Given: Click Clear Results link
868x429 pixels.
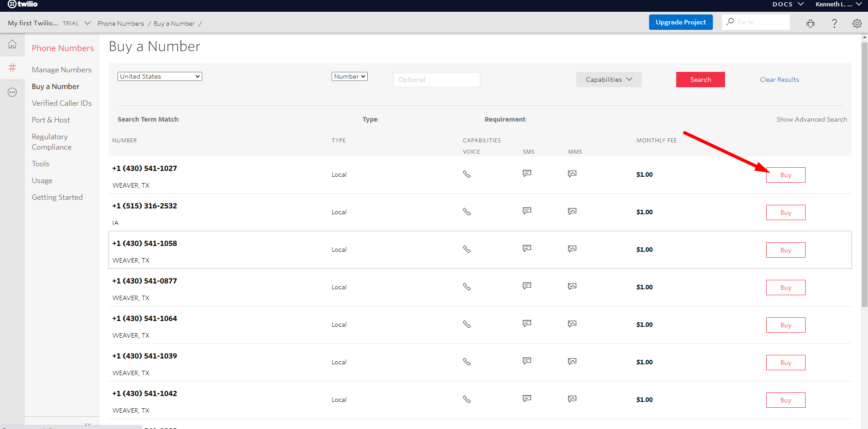Looking at the screenshot, I should coord(779,80).
